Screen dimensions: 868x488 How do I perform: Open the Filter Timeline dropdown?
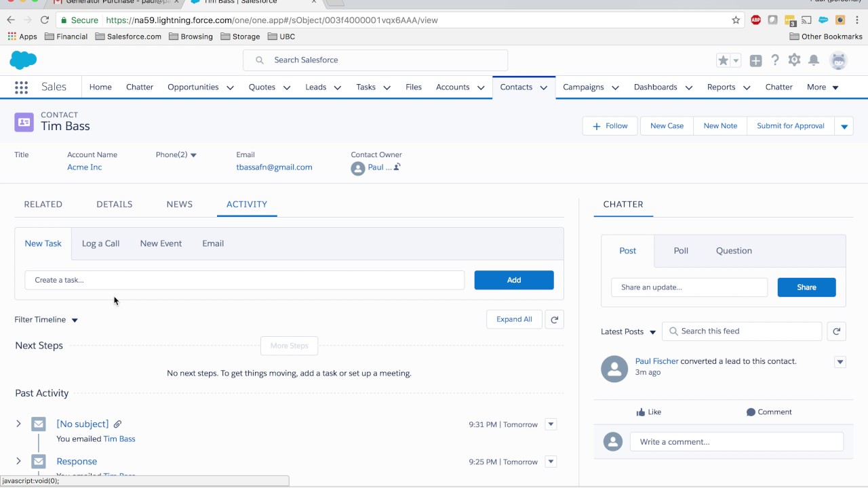46,320
